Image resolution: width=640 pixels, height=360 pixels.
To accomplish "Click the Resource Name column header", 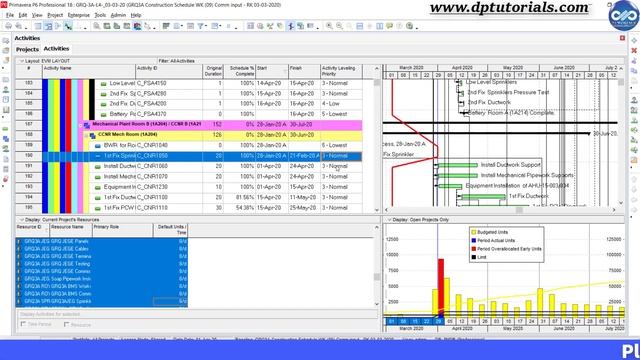I will (x=71, y=230).
